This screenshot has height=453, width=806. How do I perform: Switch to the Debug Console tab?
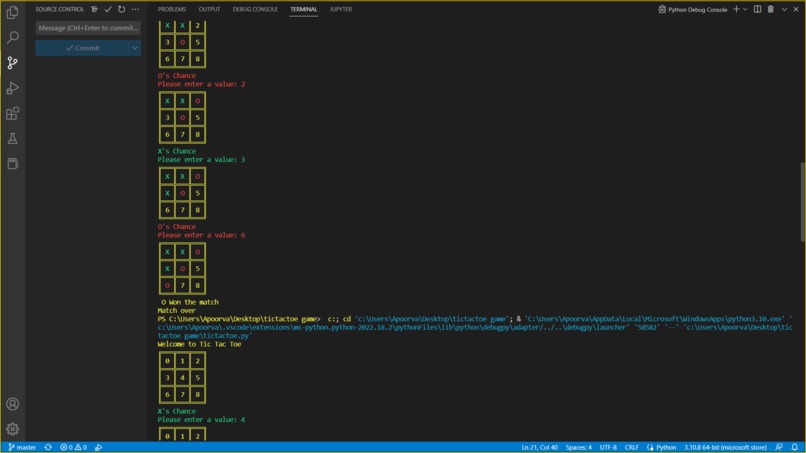point(255,9)
